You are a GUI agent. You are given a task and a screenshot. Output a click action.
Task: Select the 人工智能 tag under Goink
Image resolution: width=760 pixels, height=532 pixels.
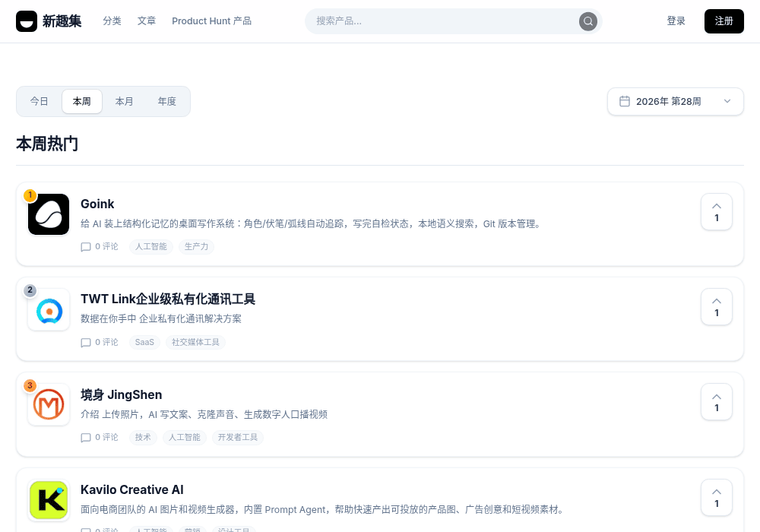(x=150, y=246)
